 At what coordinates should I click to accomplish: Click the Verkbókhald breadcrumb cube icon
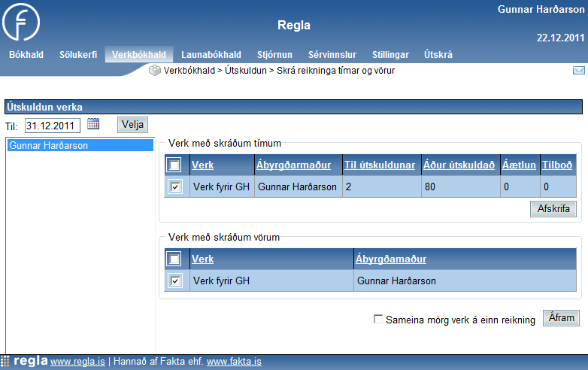[155, 71]
